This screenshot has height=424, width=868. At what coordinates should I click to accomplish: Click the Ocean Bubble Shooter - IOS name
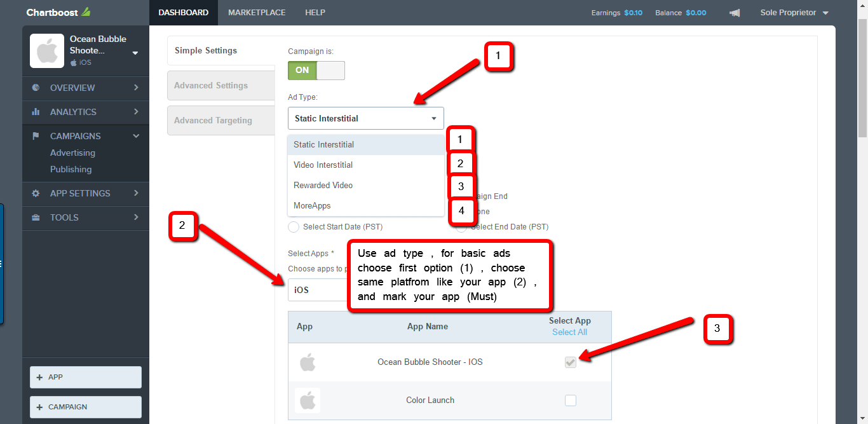point(430,362)
